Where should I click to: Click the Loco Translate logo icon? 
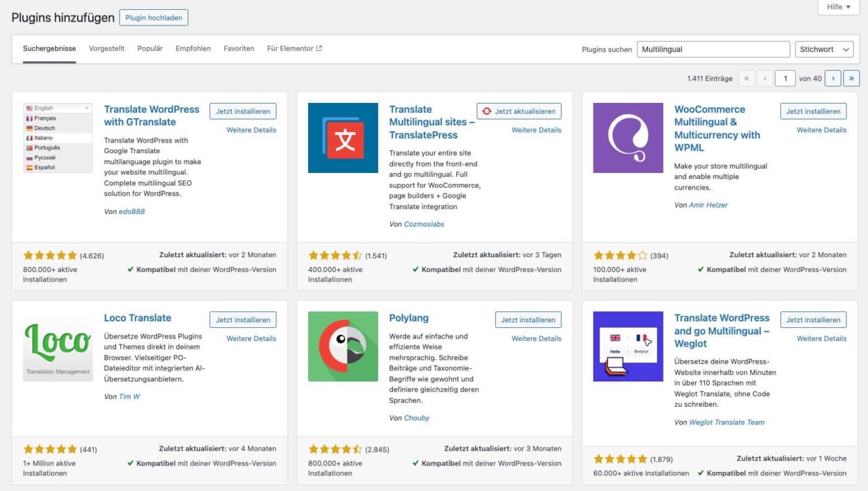click(x=58, y=346)
